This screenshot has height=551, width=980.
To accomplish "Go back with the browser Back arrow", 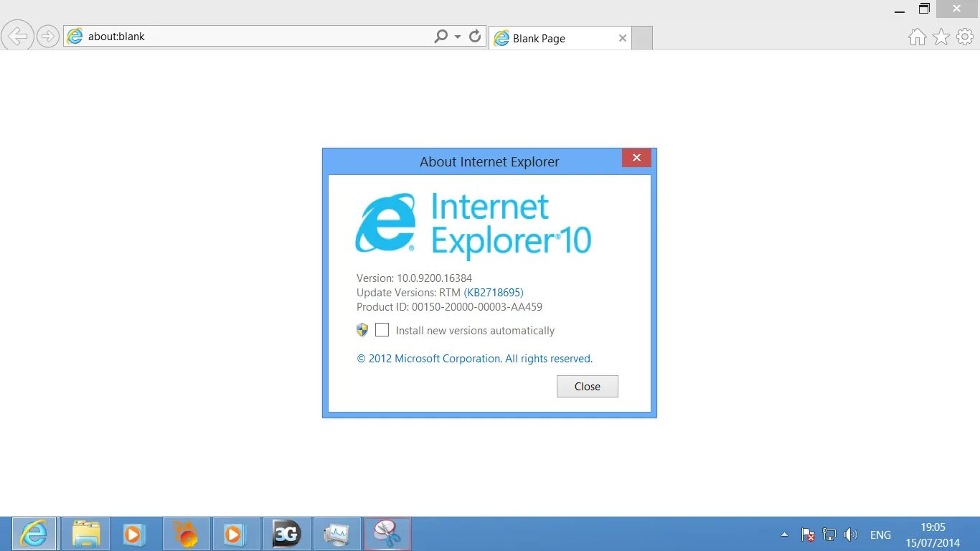I will click(17, 35).
